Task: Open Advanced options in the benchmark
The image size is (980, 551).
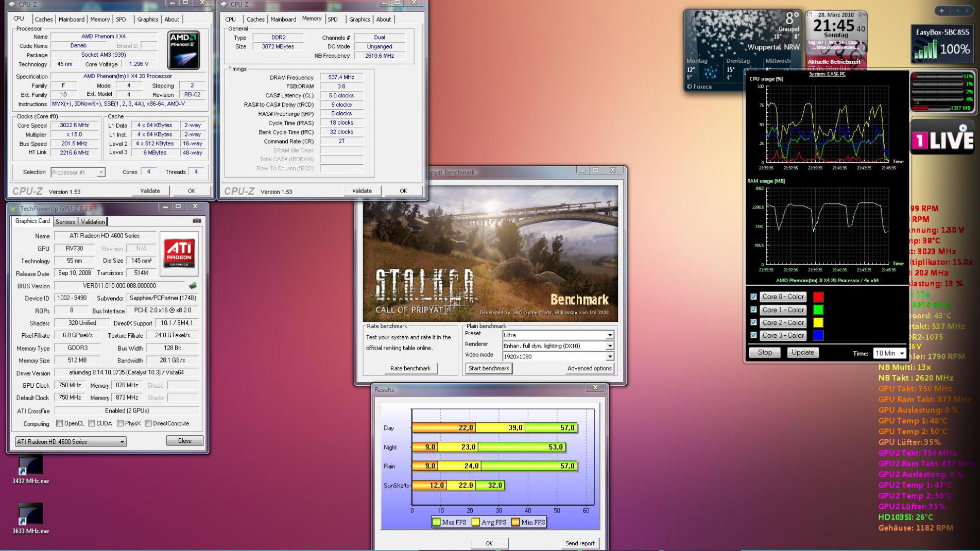Action: (x=590, y=368)
